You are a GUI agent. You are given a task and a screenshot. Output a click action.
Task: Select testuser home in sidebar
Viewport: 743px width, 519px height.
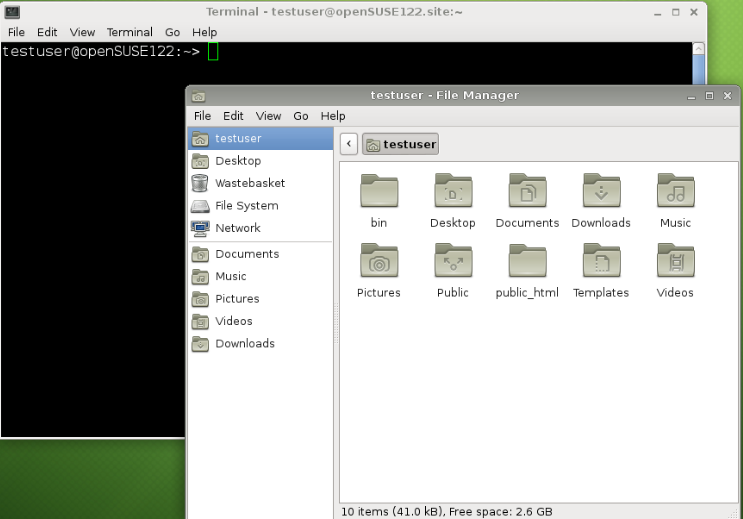tap(261, 138)
